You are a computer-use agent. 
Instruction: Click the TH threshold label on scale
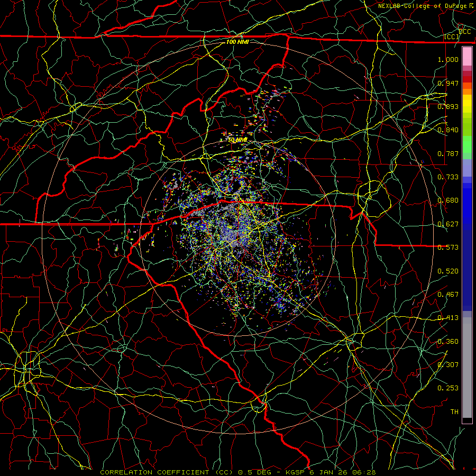coord(454,412)
